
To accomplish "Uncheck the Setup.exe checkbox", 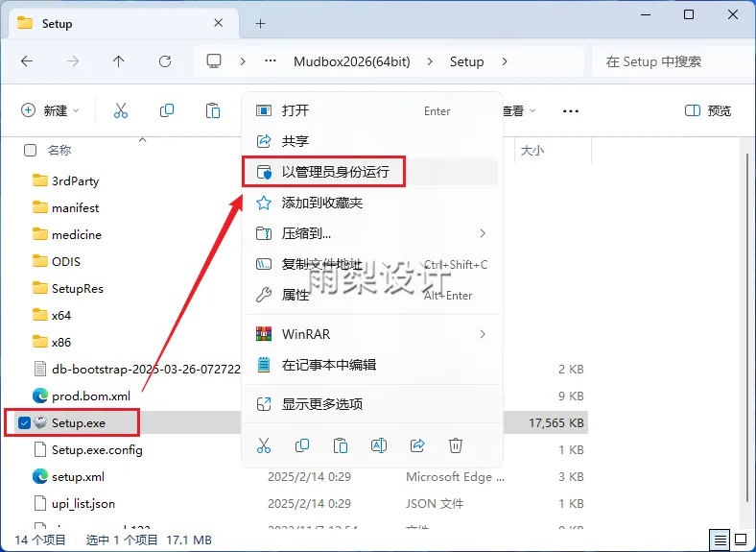I will [x=24, y=423].
